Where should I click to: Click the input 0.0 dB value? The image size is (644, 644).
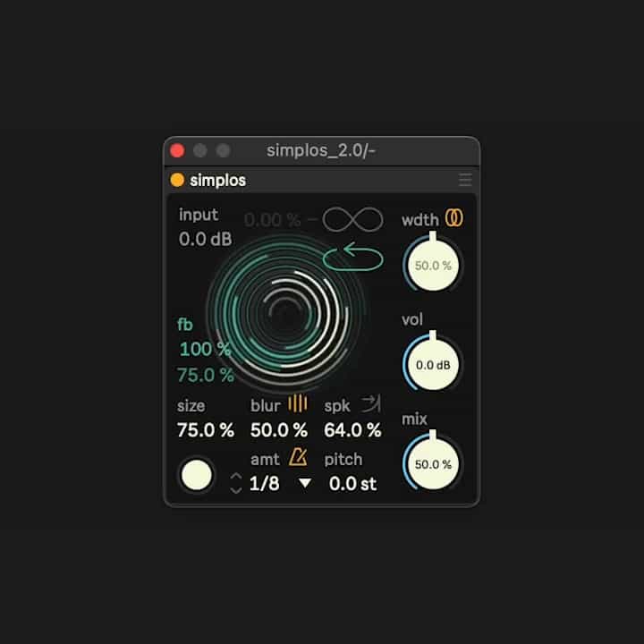click(x=206, y=239)
